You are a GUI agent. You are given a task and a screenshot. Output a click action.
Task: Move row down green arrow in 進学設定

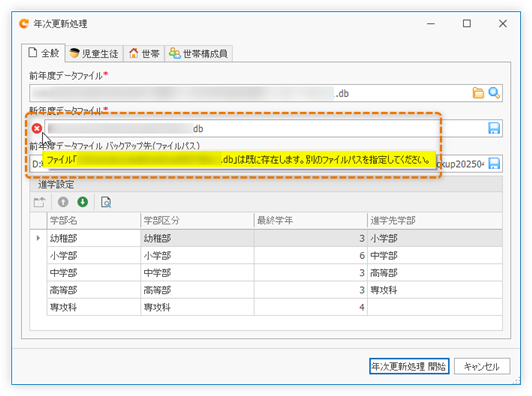point(82,202)
